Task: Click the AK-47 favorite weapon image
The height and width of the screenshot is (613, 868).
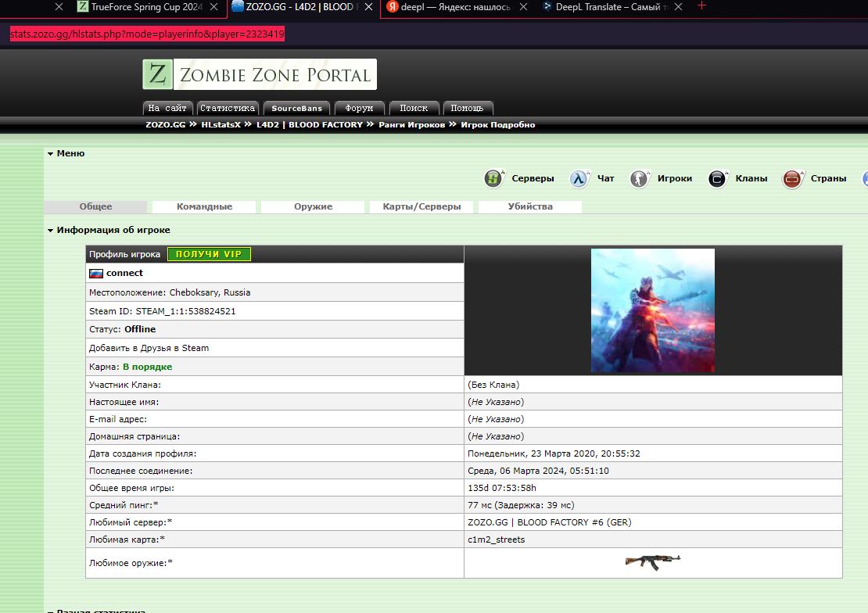Action: click(x=653, y=560)
